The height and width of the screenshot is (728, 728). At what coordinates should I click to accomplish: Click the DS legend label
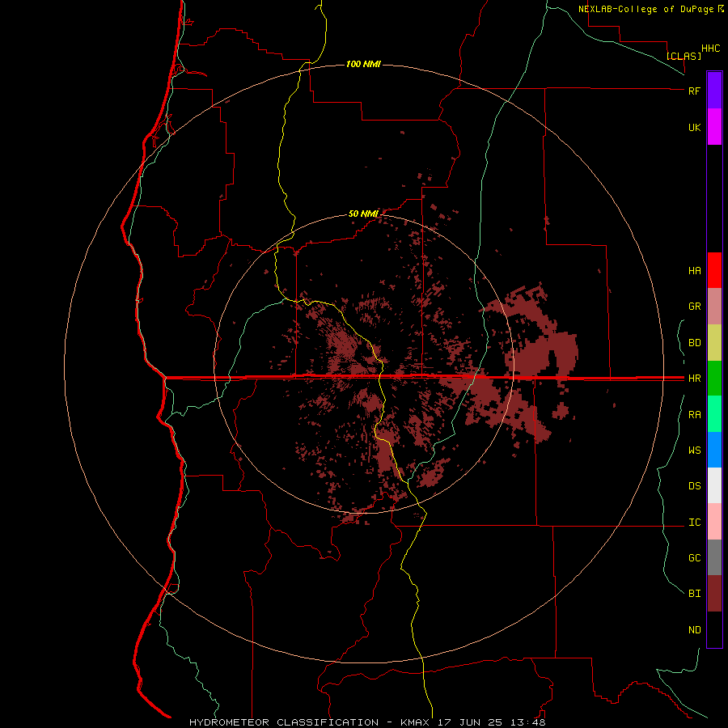pyautogui.click(x=694, y=486)
